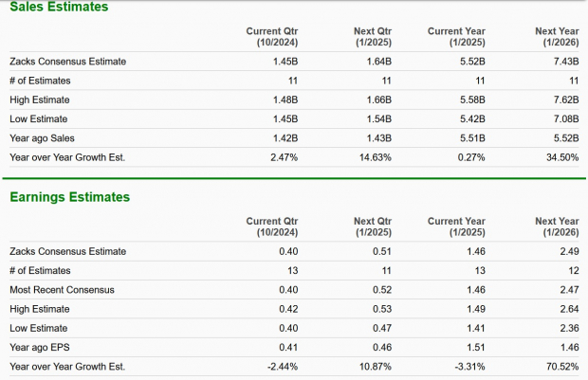The height and width of the screenshot is (380, 588).
Task: Select sales high estimate 7.62B
Action: pyautogui.click(x=566, y=100)
